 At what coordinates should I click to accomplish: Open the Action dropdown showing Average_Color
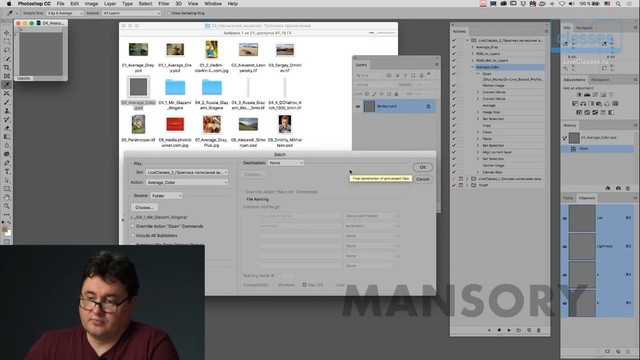(x=187, y=182)
